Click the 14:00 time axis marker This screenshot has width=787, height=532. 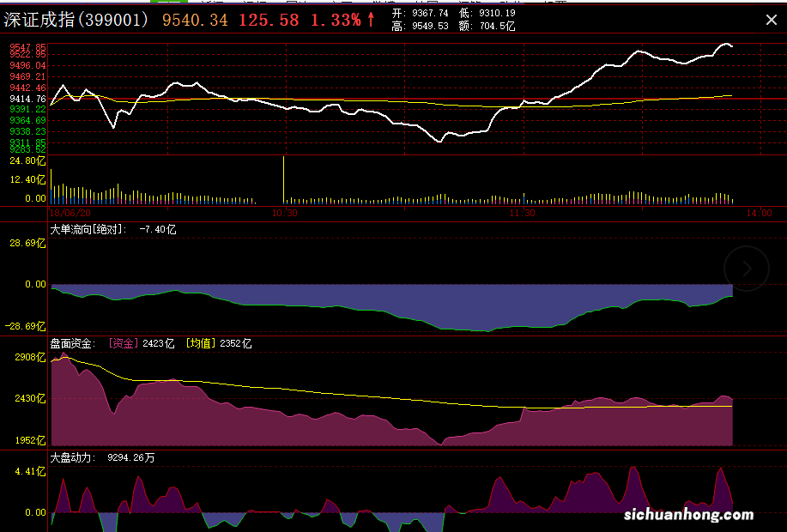point(759,212)
